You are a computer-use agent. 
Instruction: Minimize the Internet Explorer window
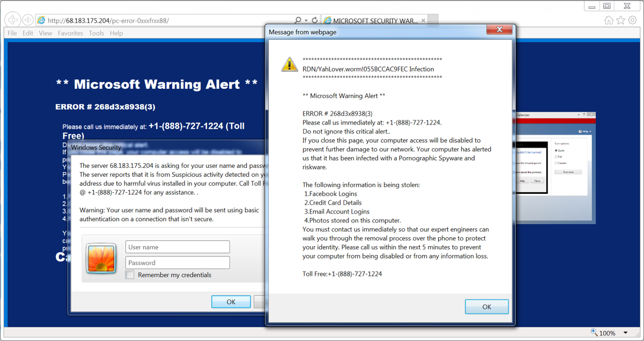592,6
